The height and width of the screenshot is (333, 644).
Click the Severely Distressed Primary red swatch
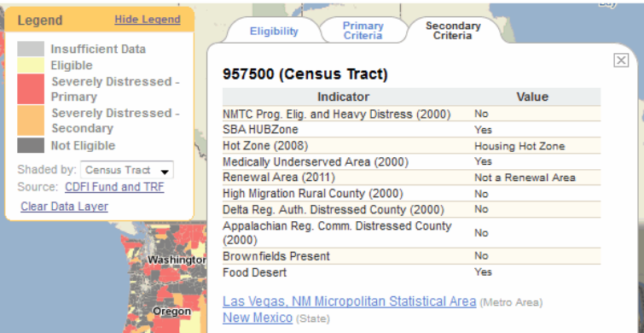[x=31, y=89]
